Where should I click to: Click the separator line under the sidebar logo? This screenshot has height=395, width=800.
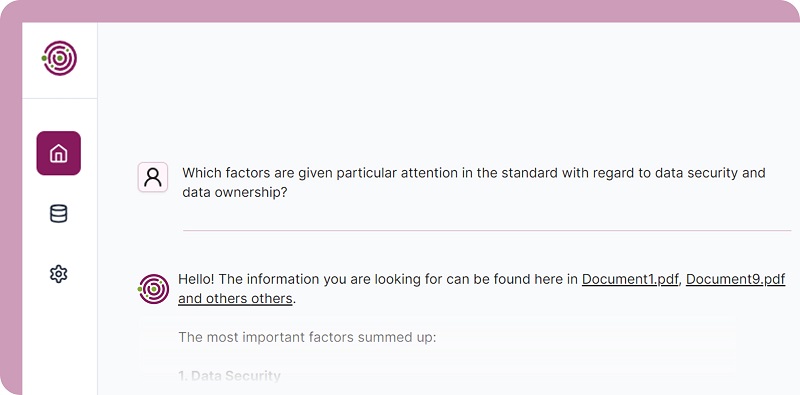click(x=60, y=98)
